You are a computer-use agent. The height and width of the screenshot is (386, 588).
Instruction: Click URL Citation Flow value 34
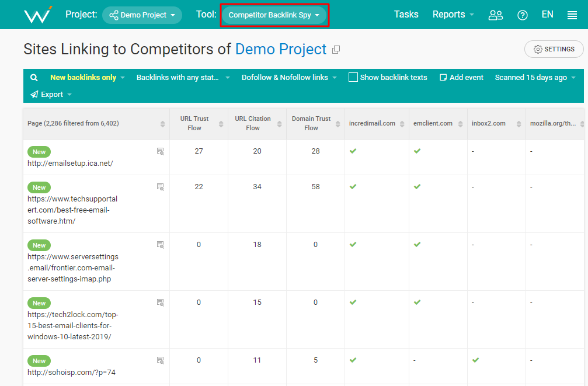coord(258,187)
